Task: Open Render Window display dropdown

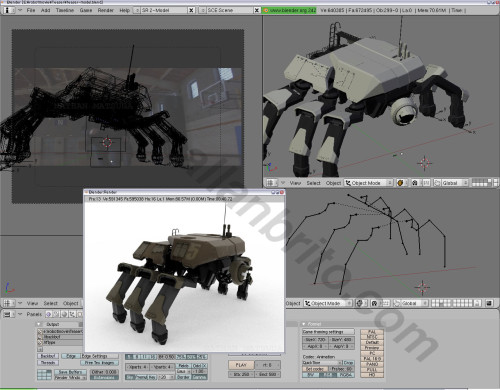Action: [70, 378]
